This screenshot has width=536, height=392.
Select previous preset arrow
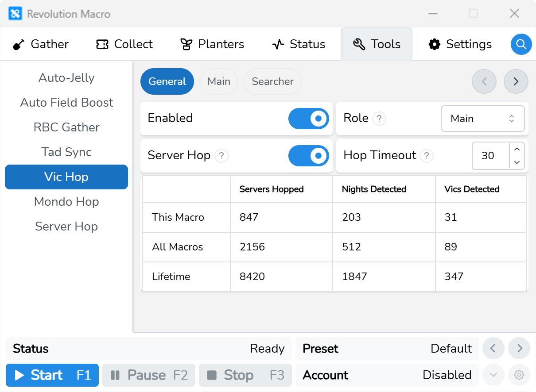493,349
